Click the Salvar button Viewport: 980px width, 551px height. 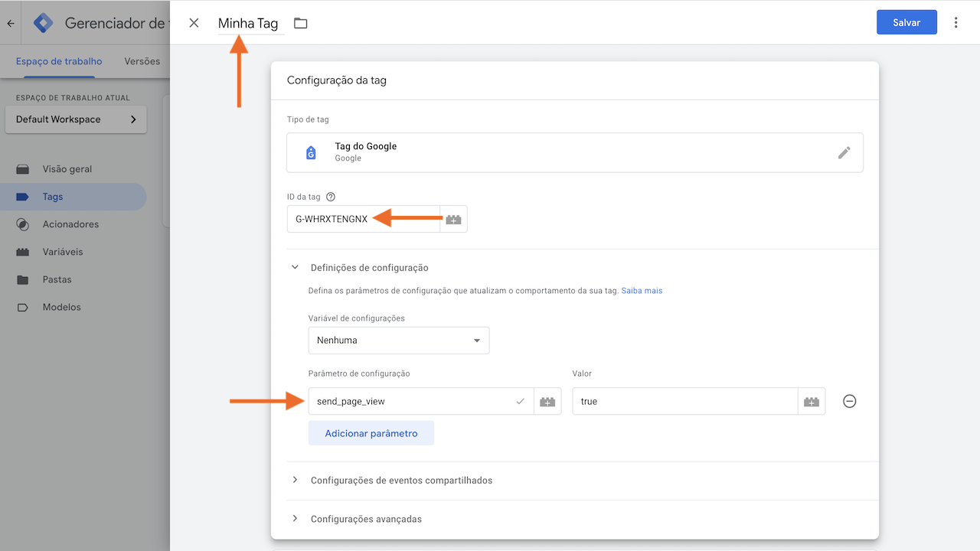pyautogui.click(x=906, y=22)
